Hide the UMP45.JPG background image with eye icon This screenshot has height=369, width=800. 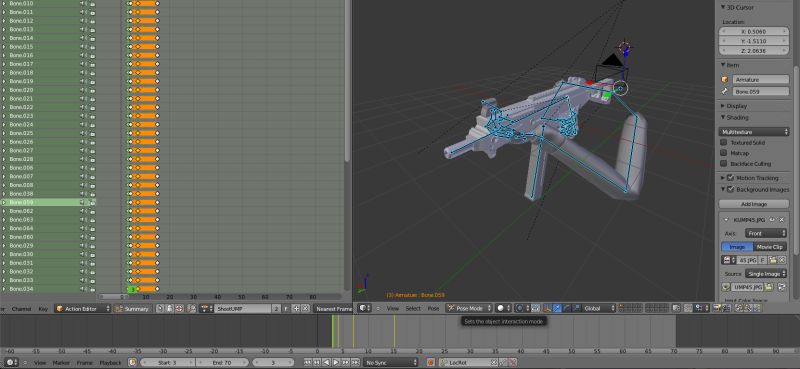point(772,219)
